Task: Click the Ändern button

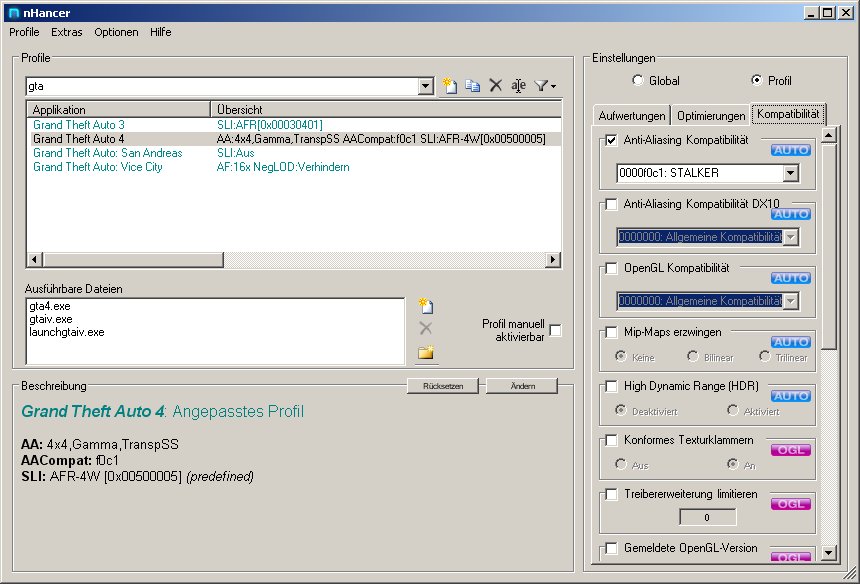Action: (x=522, y=386)
